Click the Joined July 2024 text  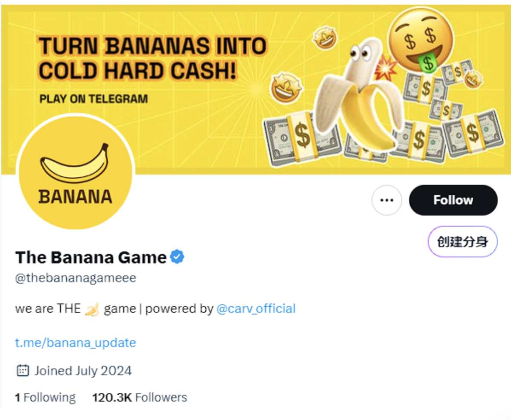[83, 370]
